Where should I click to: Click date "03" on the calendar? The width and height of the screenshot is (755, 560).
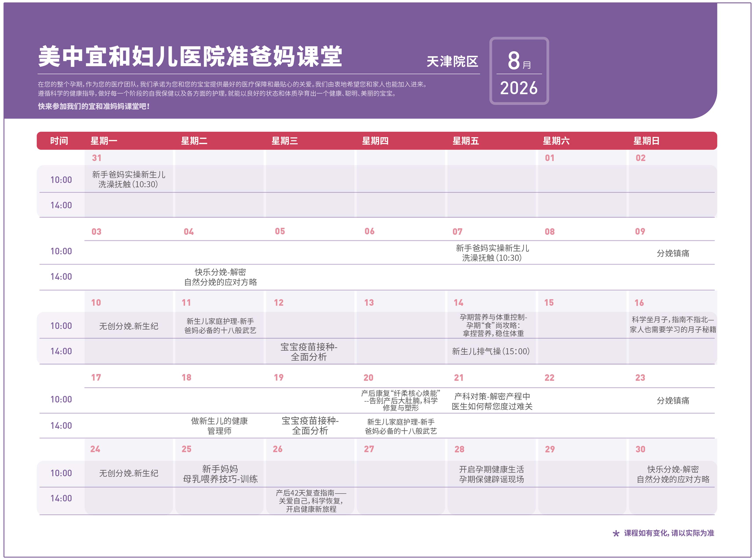point(96,232)
